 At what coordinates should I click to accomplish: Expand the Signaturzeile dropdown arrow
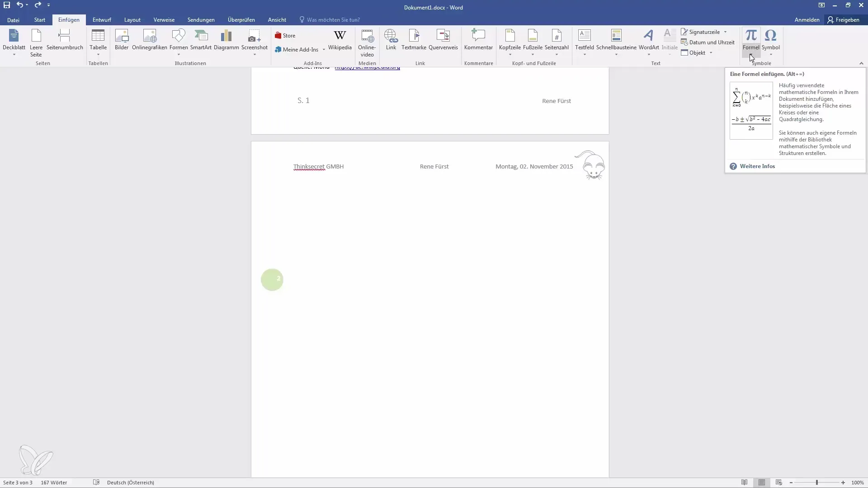click(725, 32)
